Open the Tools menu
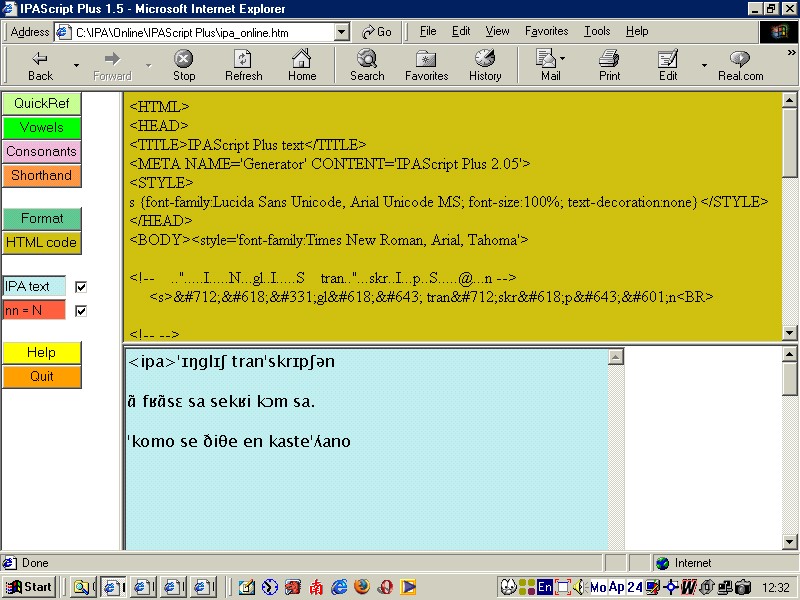This screenshot has height=600, width=800. (x=597, y=32)
